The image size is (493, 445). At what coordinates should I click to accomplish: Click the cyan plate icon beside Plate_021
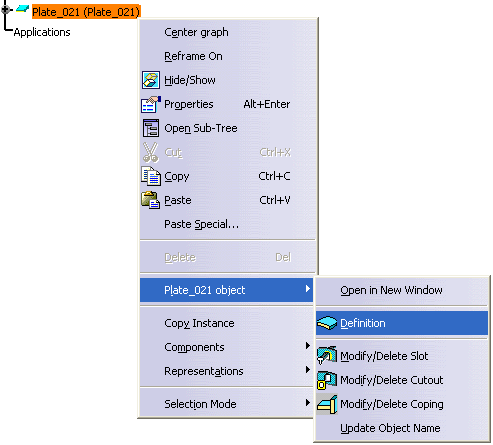(22, 9)
